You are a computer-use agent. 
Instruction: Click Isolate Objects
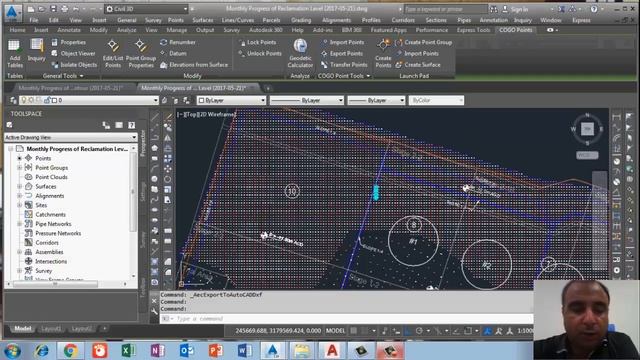click(x=74, y=65)
